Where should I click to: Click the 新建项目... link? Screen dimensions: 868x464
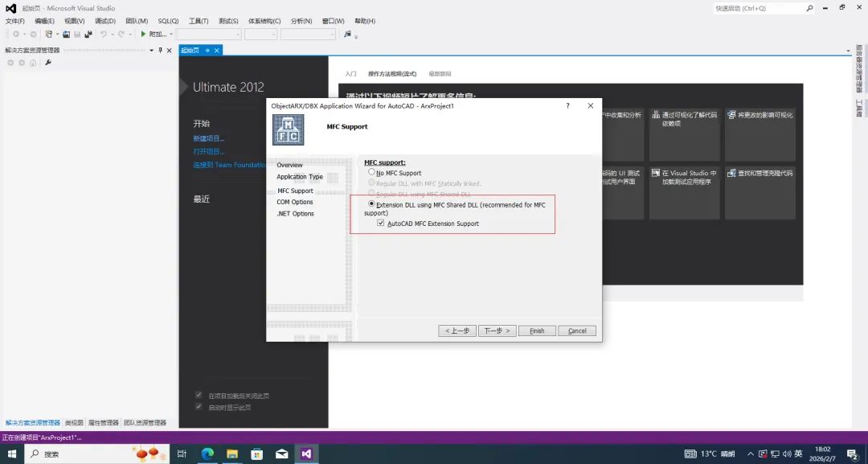coord(209,138)
